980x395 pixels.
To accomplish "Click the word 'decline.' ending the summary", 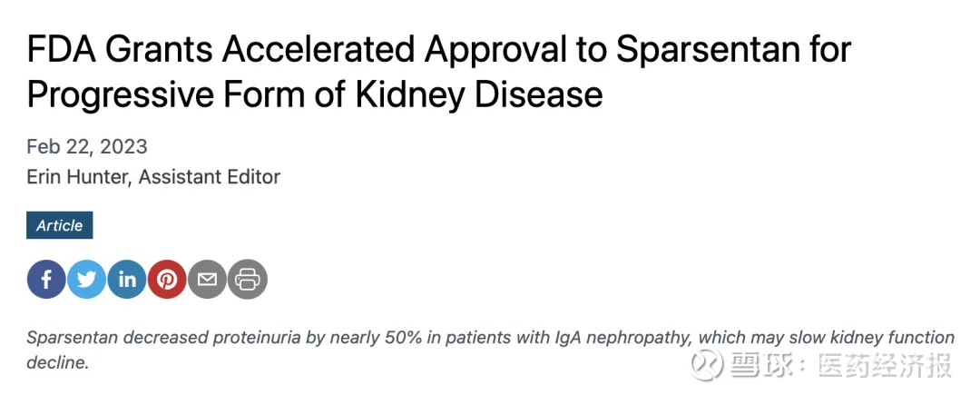I will (x=57, y=362).
